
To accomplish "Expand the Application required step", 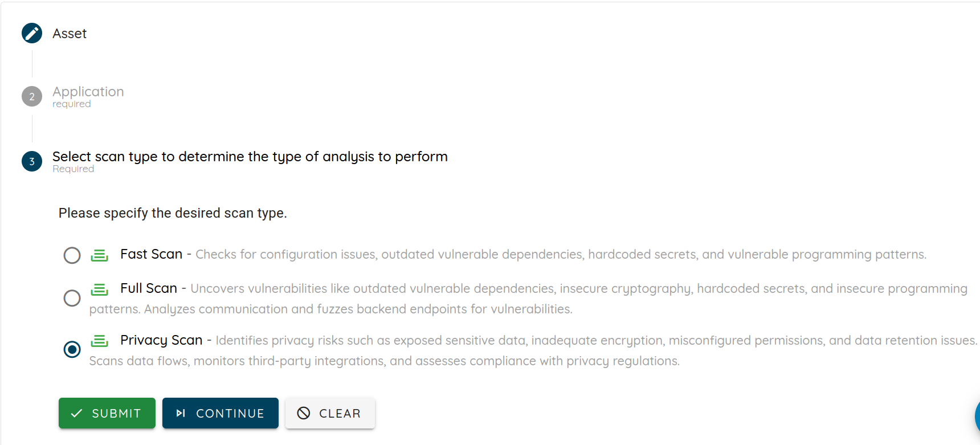I will coord(88,96).
